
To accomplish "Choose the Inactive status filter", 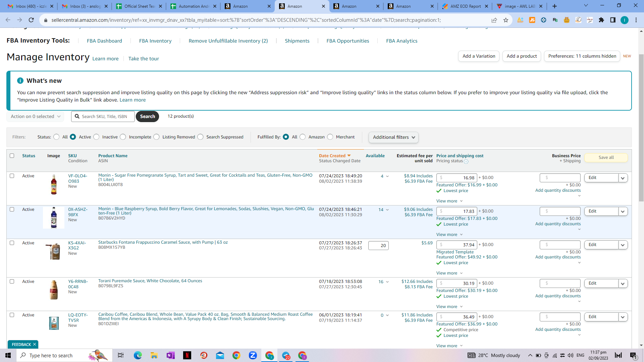I will pyautogui.click(x=97, y=137).
